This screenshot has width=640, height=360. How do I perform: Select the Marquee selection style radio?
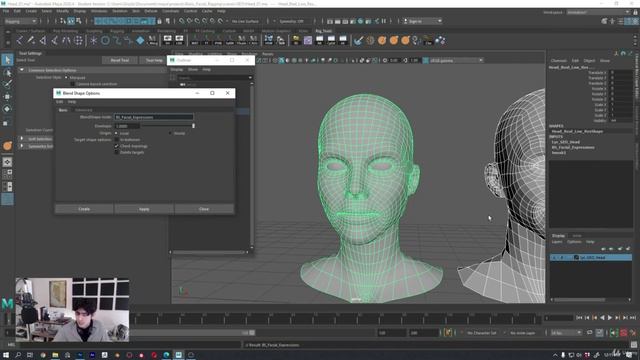tap(67, 78)
